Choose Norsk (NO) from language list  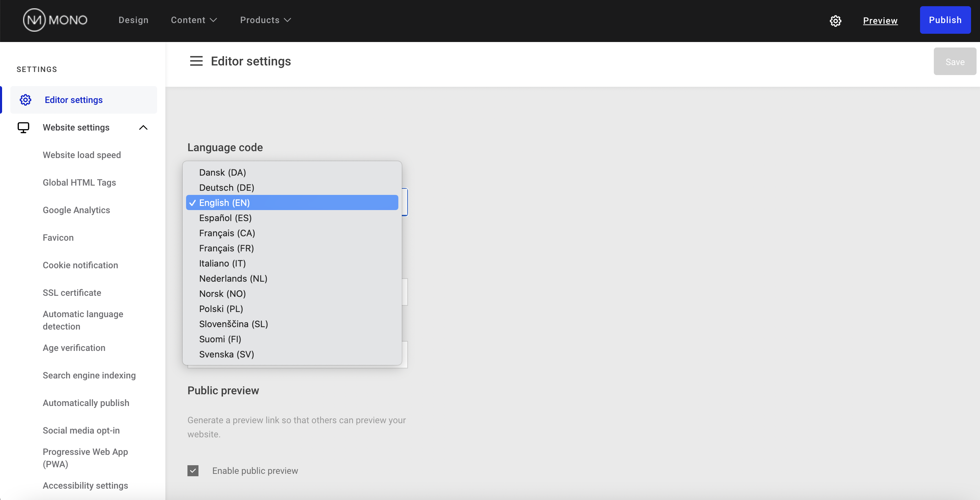(x=292, y=293)
